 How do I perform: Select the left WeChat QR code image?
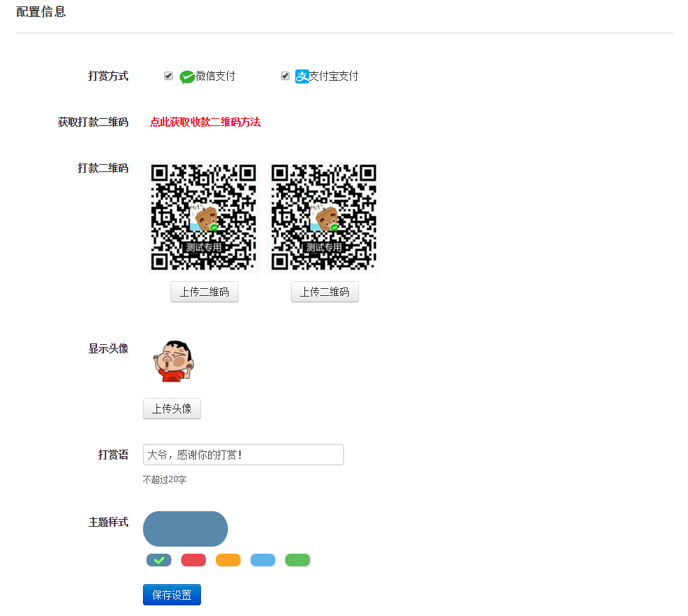[x=203, y=217]
